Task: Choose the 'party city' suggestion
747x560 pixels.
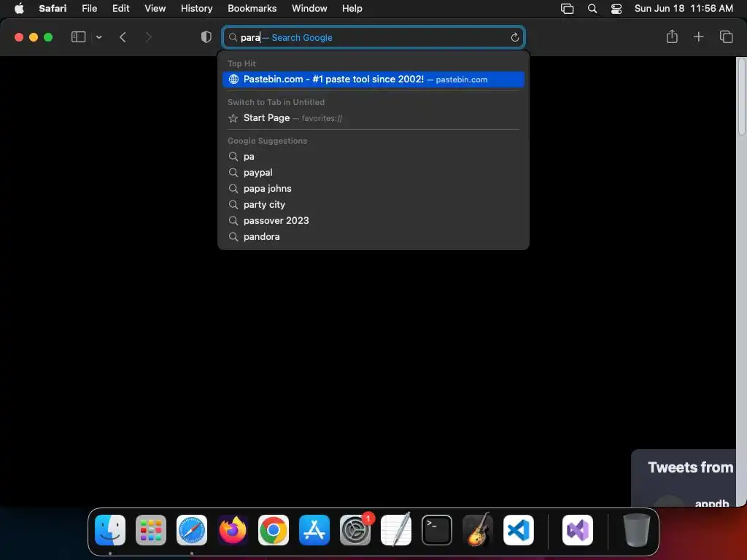Action: click(373, 205)
